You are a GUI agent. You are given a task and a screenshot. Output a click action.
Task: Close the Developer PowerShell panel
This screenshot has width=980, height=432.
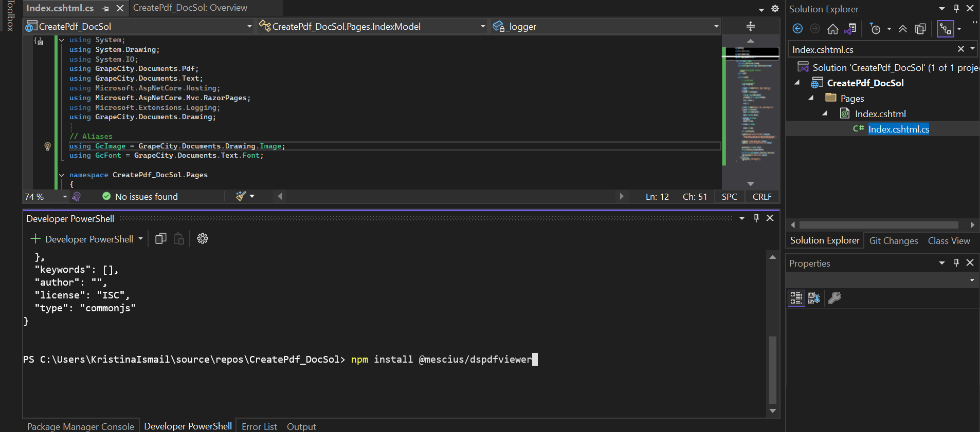click(x=770, y=218)
